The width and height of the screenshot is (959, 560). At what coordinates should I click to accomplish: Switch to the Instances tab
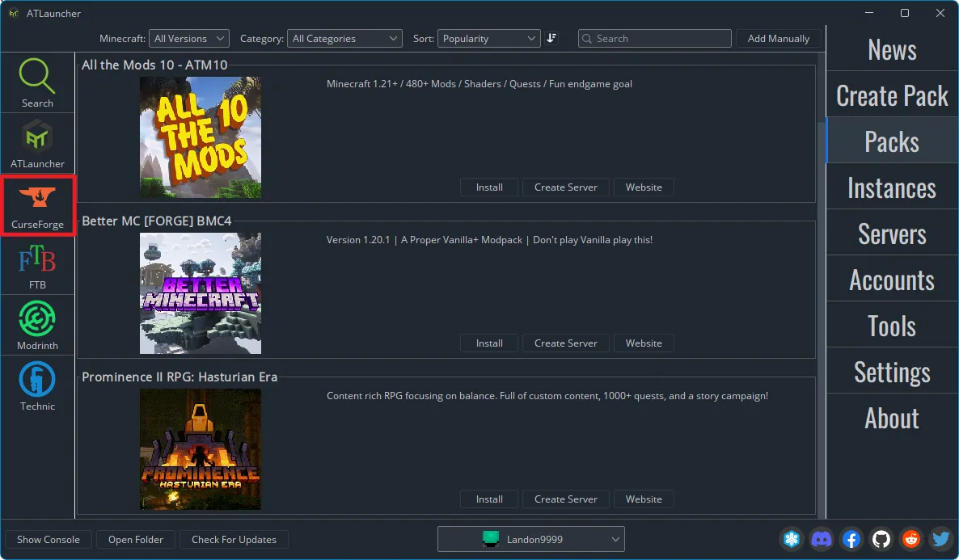[892, 187]
